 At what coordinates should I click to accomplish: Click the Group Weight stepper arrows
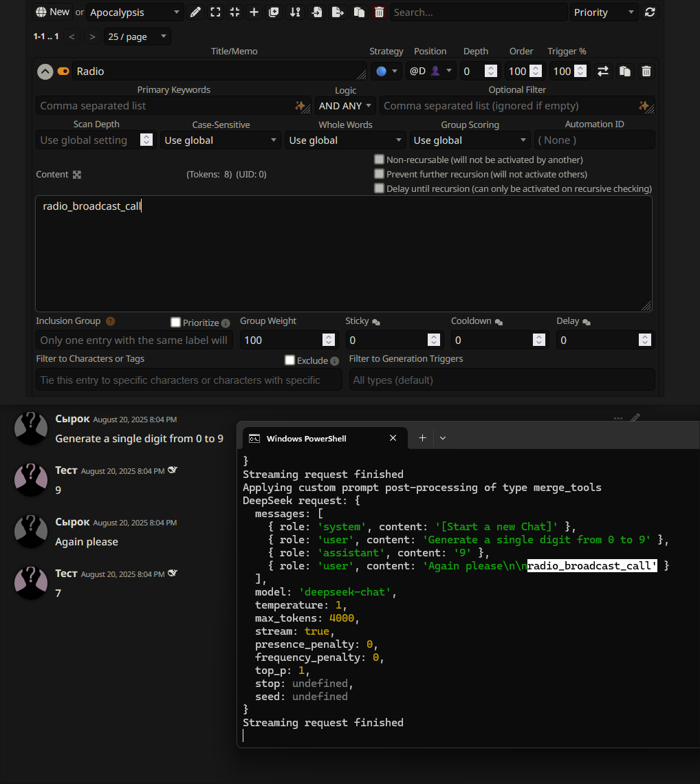pyautogui.click(x=328, y=340)
